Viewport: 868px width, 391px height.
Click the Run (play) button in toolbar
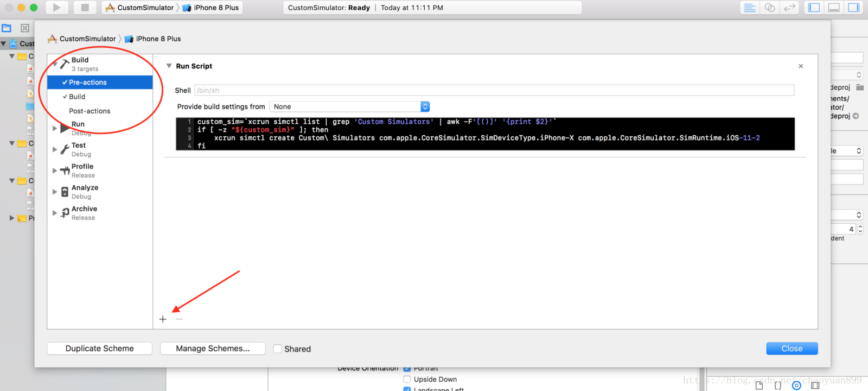pos(56,8)
